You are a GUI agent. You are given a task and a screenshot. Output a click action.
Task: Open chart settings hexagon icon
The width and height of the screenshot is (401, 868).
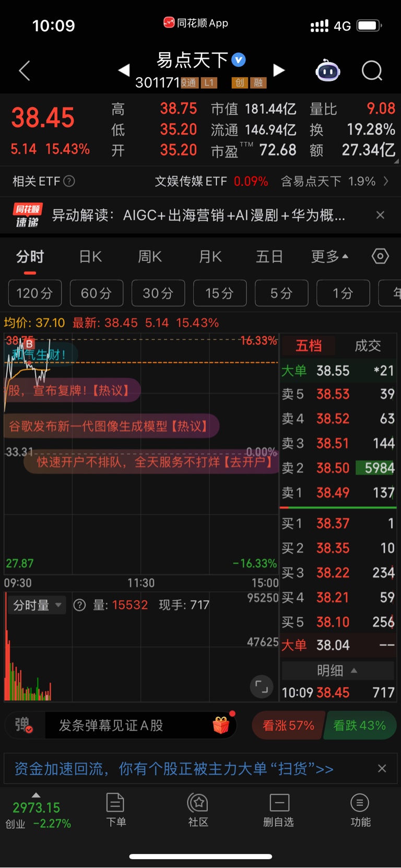380,256
